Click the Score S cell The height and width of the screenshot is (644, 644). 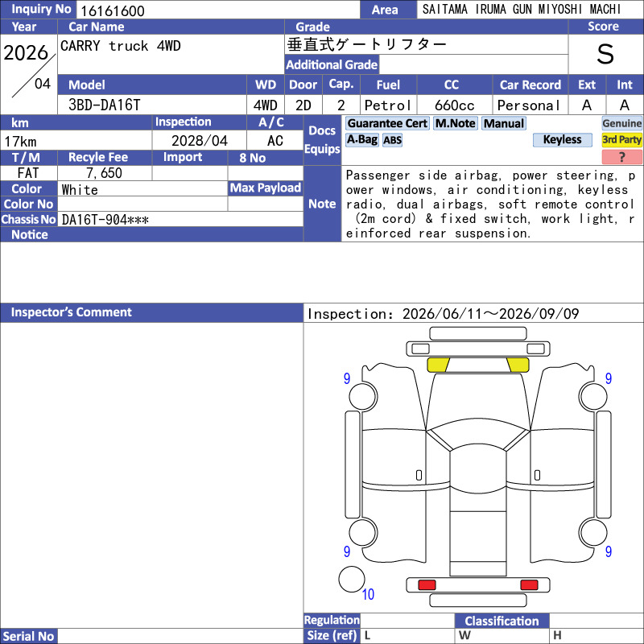click(605, 54)
